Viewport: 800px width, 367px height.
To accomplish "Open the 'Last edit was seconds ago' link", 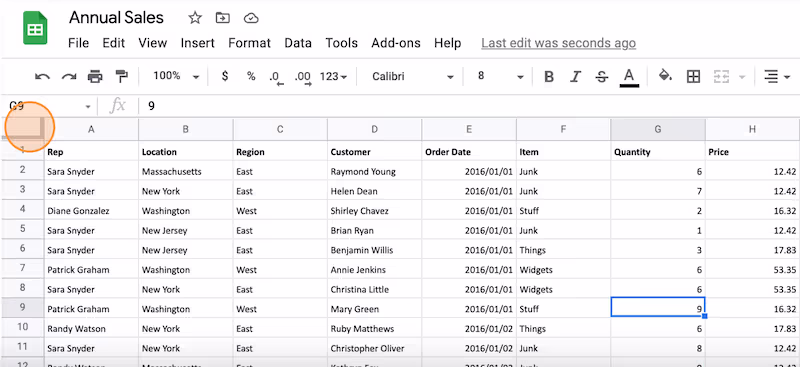I will (x=559, y=43).
